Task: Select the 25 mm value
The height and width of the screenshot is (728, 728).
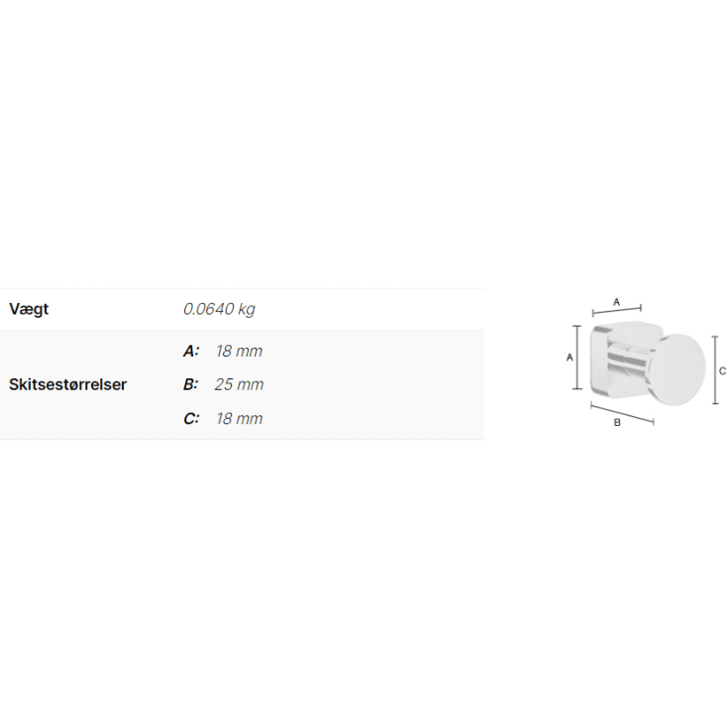Action: (x=239, y=384)
